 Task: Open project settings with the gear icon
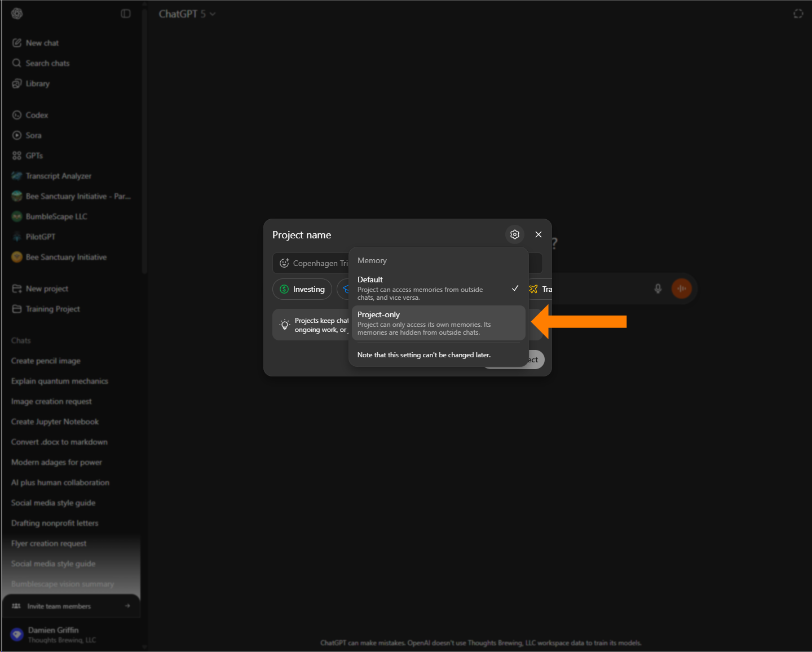tap(514, 234)
